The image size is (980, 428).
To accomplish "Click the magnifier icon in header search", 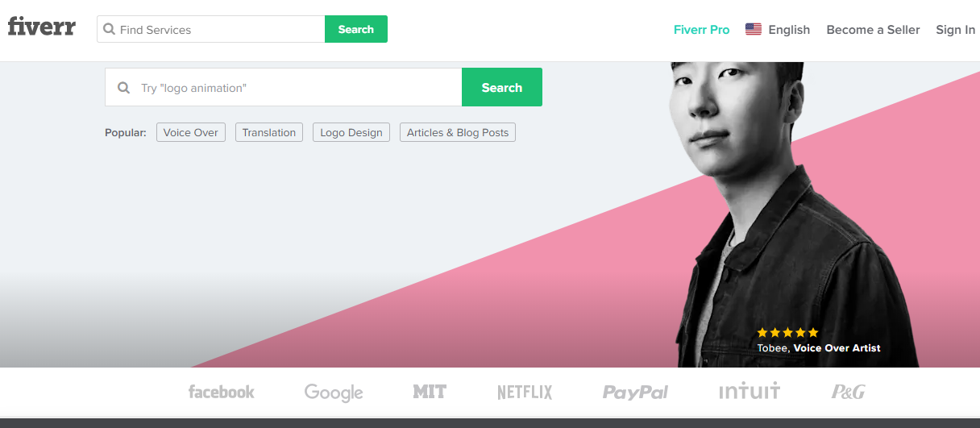I will 110,30.
